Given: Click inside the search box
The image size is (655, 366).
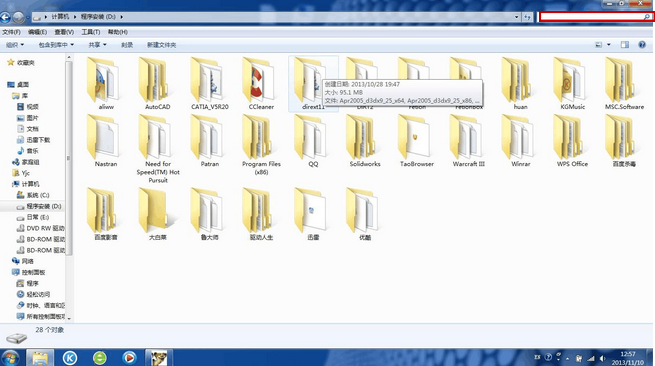Looking at the screenshot, I should (595, 17).
